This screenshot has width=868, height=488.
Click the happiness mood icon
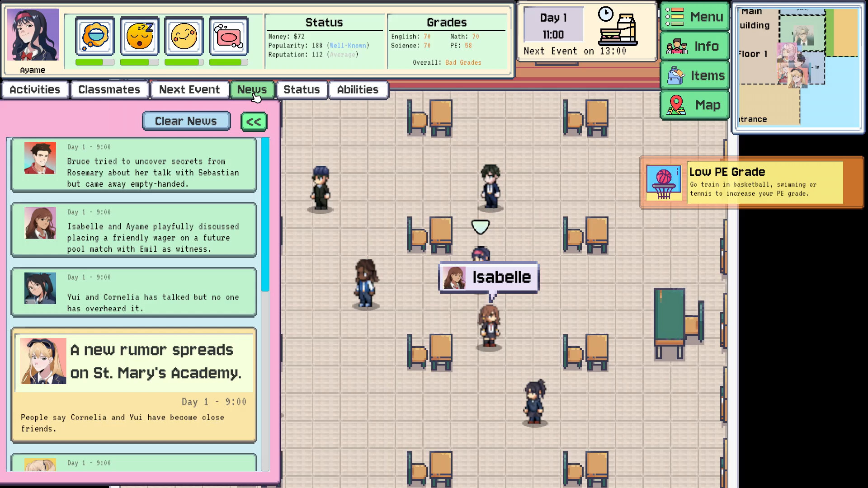click(x=184, y=36)
